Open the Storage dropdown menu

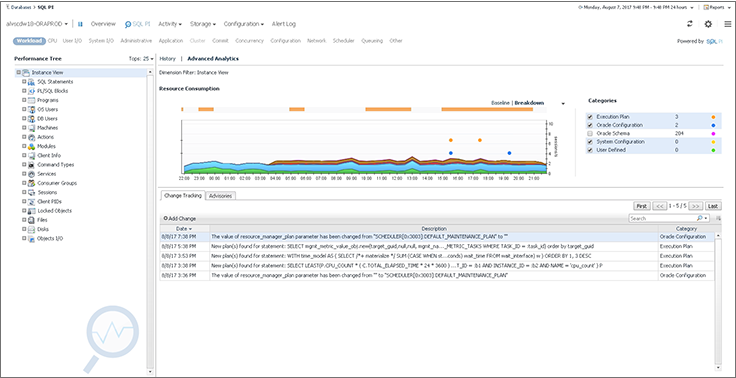point(203,24)
